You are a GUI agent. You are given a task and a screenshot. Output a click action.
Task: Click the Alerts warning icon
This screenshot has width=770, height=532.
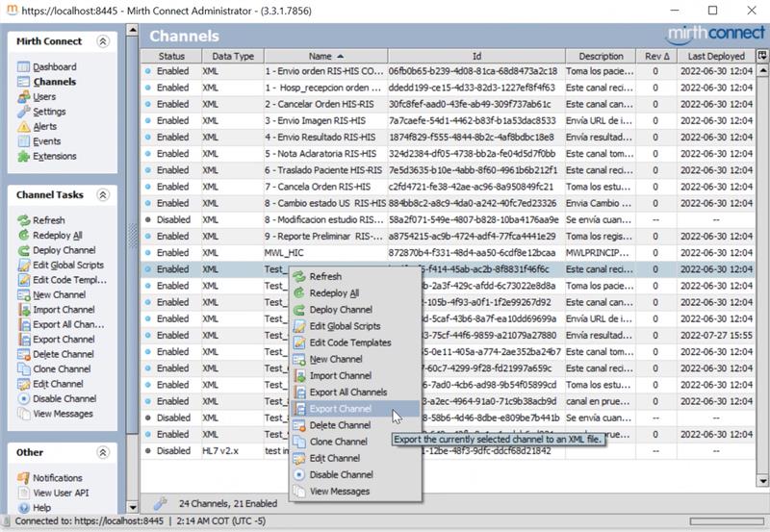24,127
